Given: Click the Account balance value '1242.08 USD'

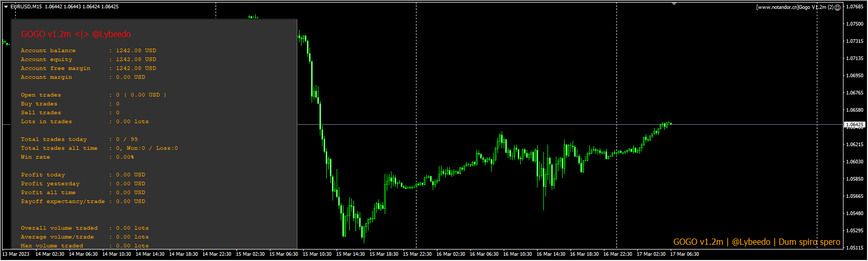Looking at the screenshot, I should coord(136,51).
